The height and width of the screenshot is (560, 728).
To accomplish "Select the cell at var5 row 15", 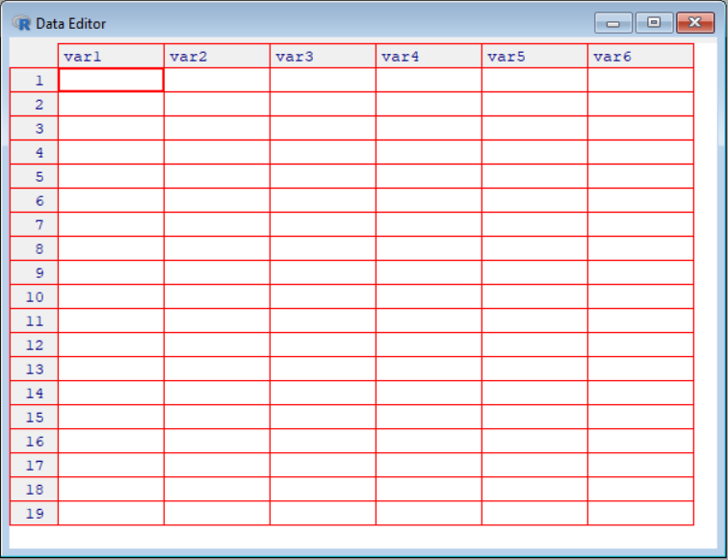I will click(534, 418).
